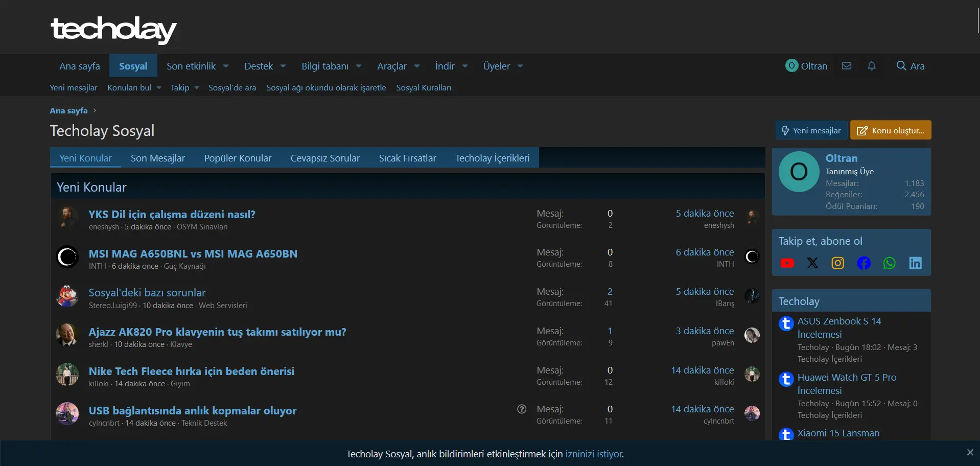Click the Konu oluştur button
The width and height of the screenshot is (980, 466).
point(891,130)
